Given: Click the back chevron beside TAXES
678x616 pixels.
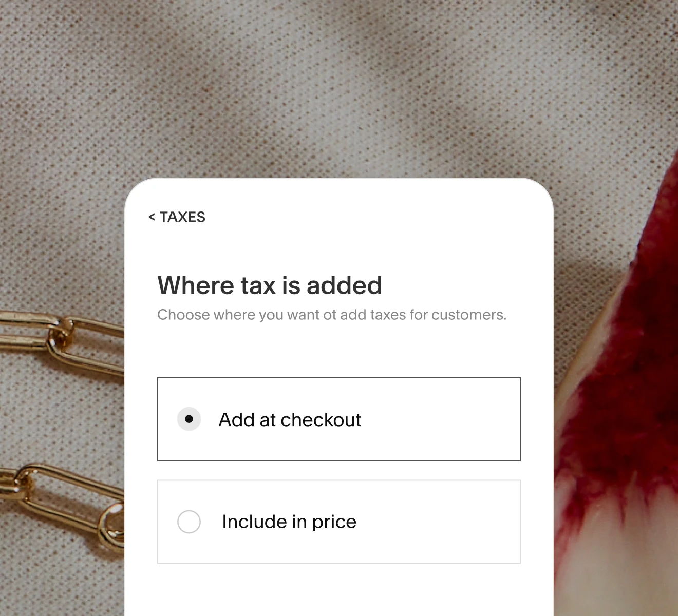Looking at the screenshot, I should [152, 217].
